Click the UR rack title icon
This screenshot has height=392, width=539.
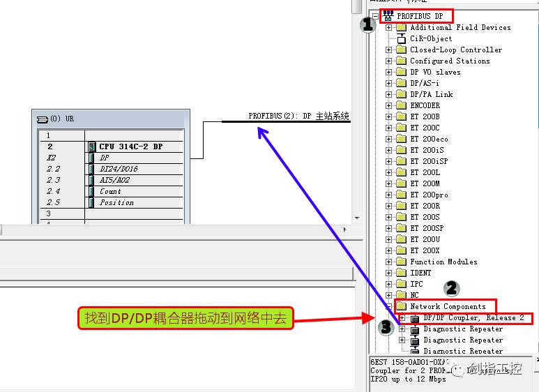(42, 119)
